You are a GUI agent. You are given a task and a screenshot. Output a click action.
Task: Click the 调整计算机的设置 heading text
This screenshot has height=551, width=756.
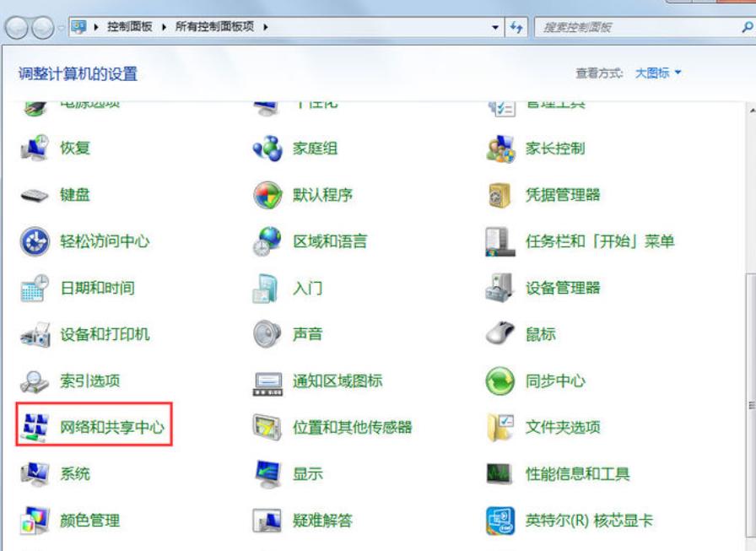point(78,73)
